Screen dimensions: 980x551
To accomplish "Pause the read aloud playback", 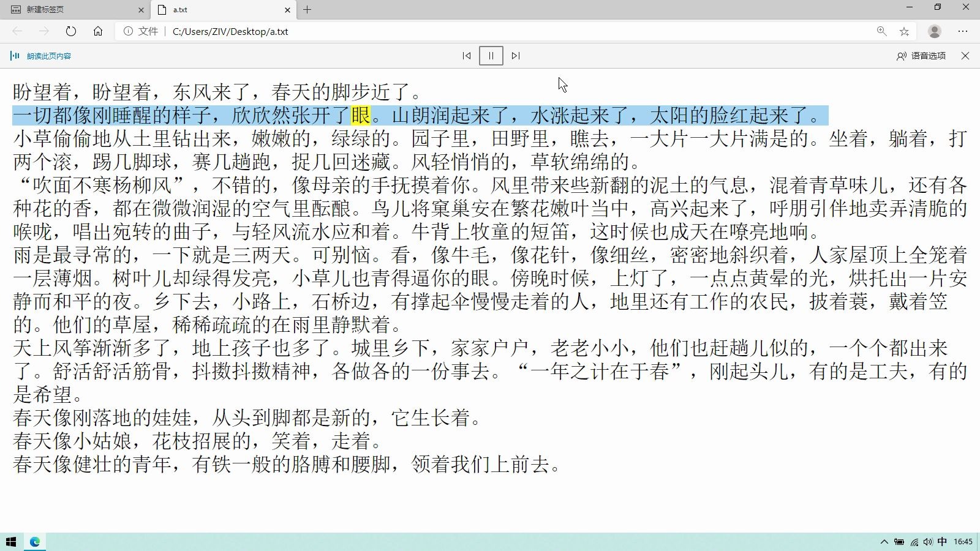I will tap(491, 56).
